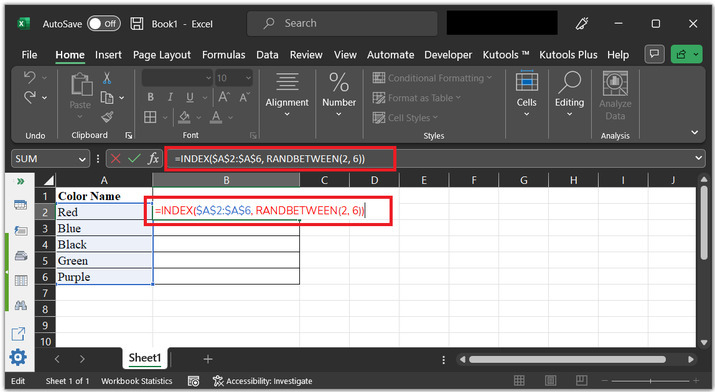Expand the Number group
This screenshot has height=392, width=715.
(x=339, y=95)
